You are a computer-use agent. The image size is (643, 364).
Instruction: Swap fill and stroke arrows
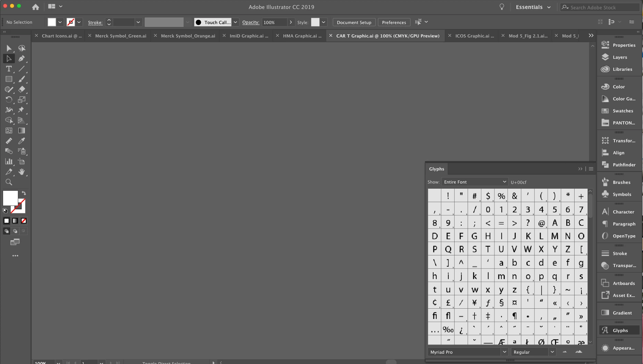coord(24,193)
